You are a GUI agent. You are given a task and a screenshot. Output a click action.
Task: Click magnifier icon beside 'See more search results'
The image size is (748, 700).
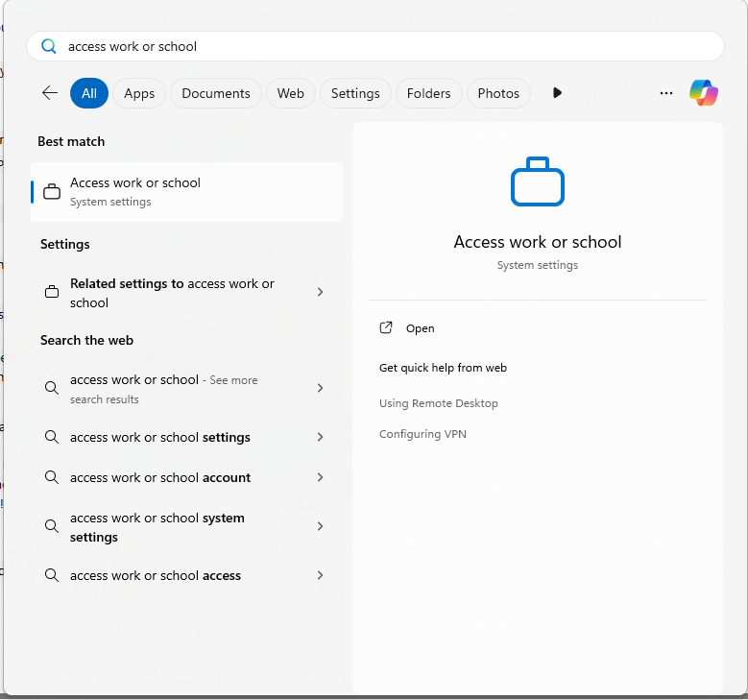pos(52,388)
